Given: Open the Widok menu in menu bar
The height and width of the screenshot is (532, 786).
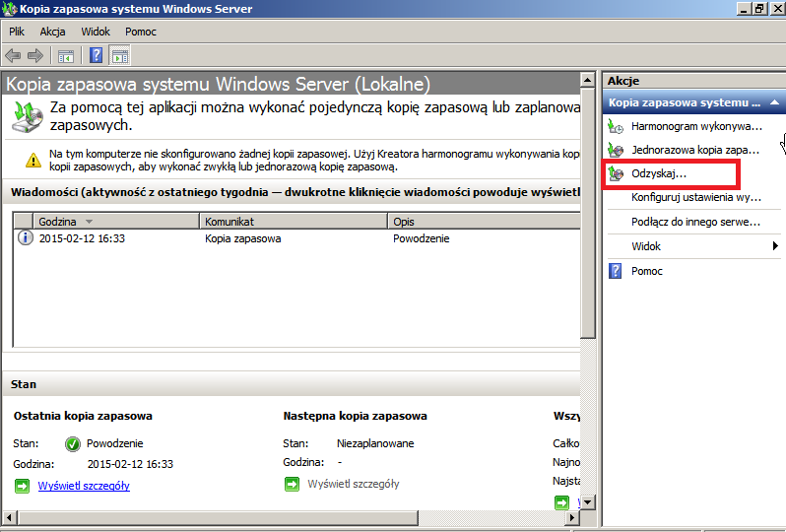Looking at the screenshot, I should 96,32.
